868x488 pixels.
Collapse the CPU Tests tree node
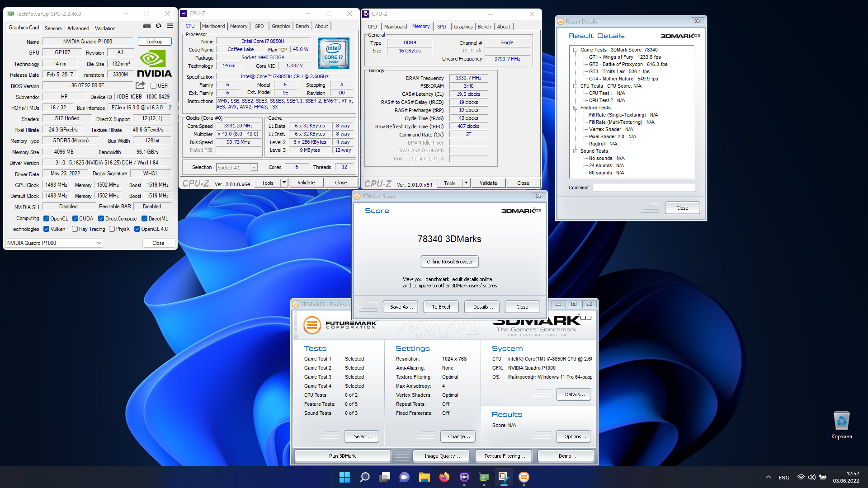click(575, 86)
